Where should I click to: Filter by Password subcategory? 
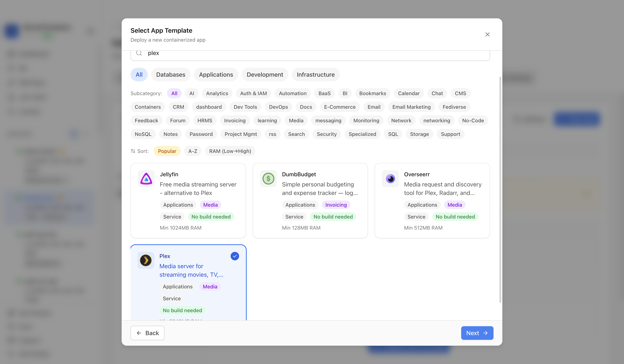pyautogui.click(x=201, y=134)
